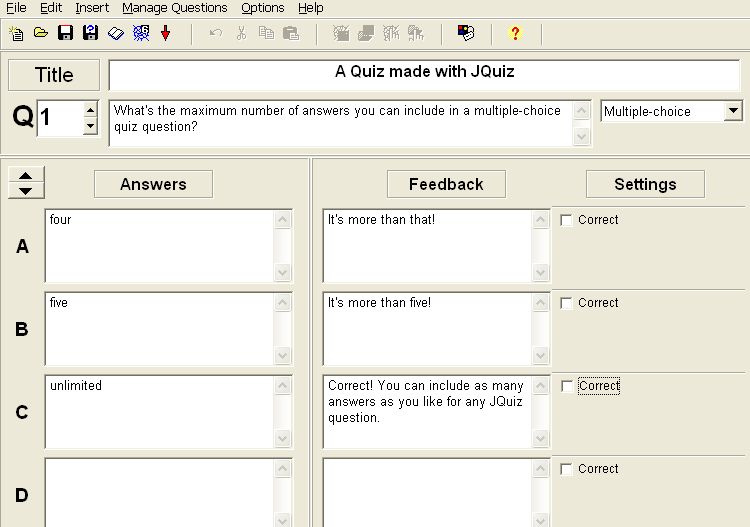Export to web page version 6

(x=141, y=33)
